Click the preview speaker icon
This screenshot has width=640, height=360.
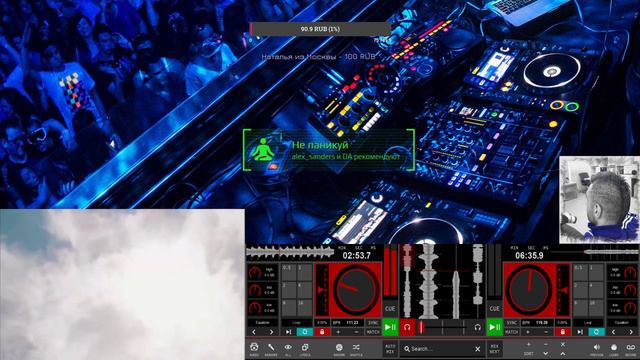pyautogui.click(x=596, y=347)
